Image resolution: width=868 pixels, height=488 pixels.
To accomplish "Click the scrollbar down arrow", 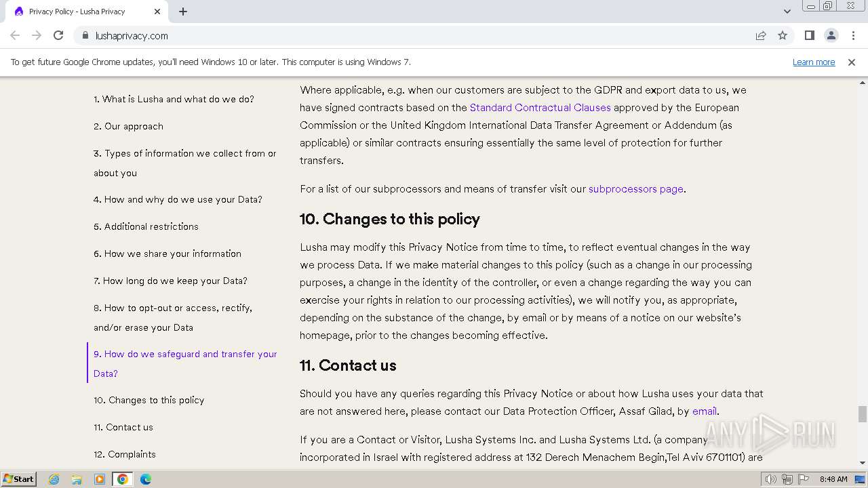I will click(862, 463).
